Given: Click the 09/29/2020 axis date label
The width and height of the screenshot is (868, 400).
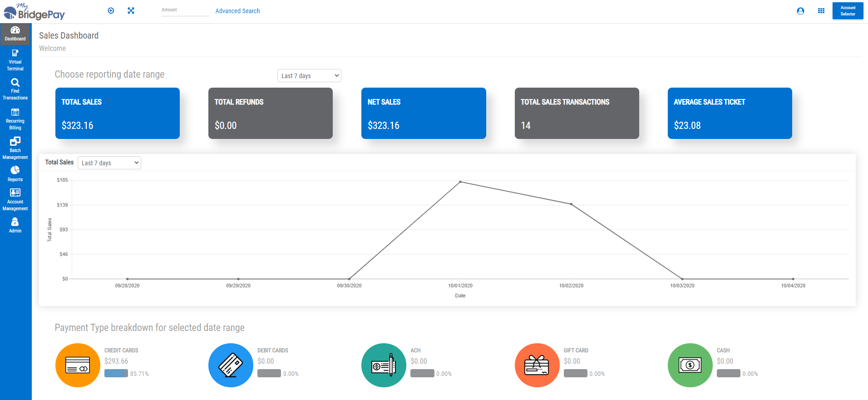Looking at the screenshot, I should (238, 286).
